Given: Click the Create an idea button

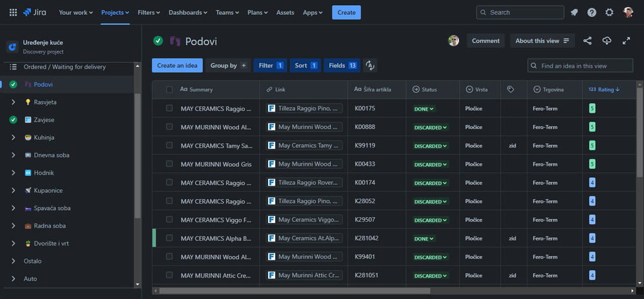Looking at the screenshot, I should pyautogui.click(x=178, y=65).
